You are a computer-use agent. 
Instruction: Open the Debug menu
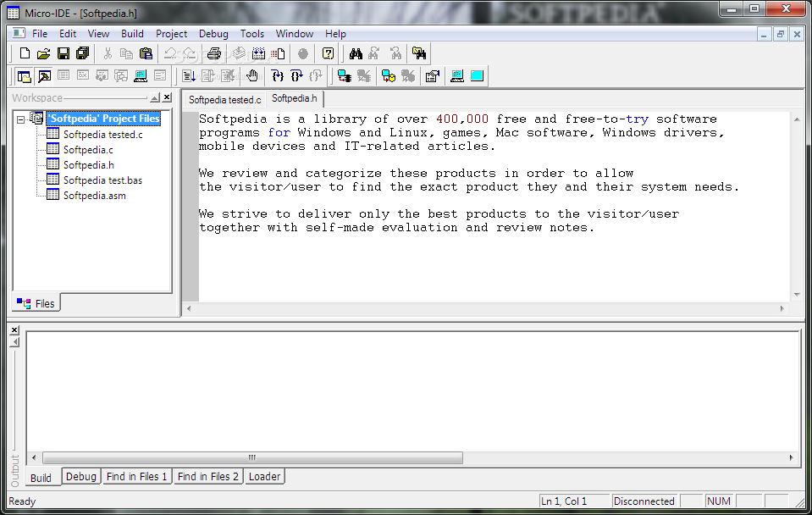click(x=213, y=34)
